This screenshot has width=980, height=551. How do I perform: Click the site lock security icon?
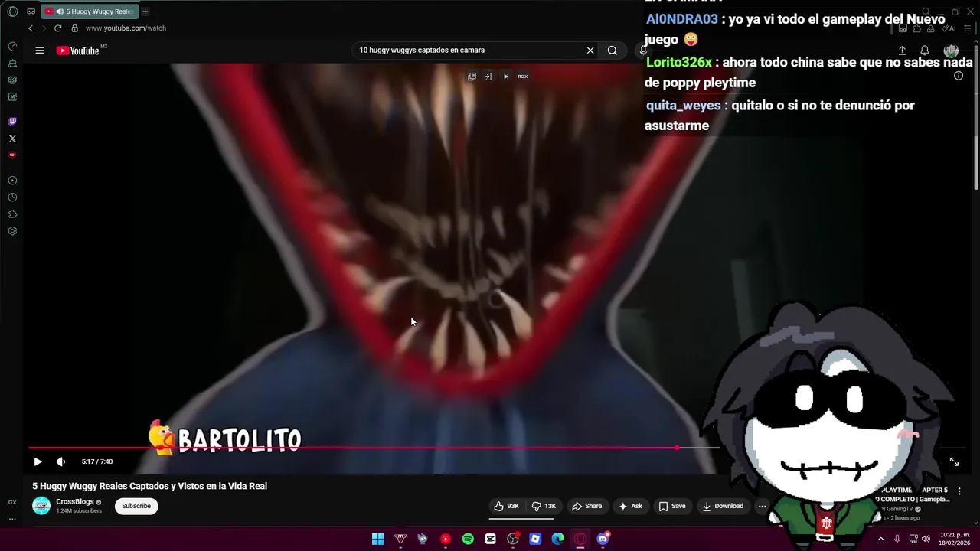(x=74, y=28)
